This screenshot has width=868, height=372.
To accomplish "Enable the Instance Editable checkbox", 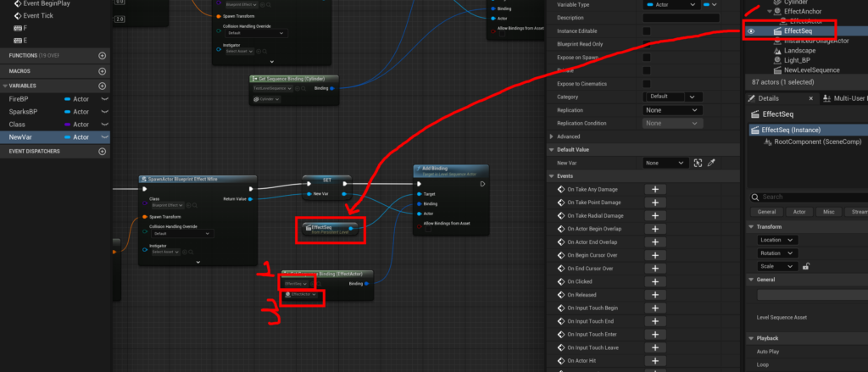I will tap(647, 31).
